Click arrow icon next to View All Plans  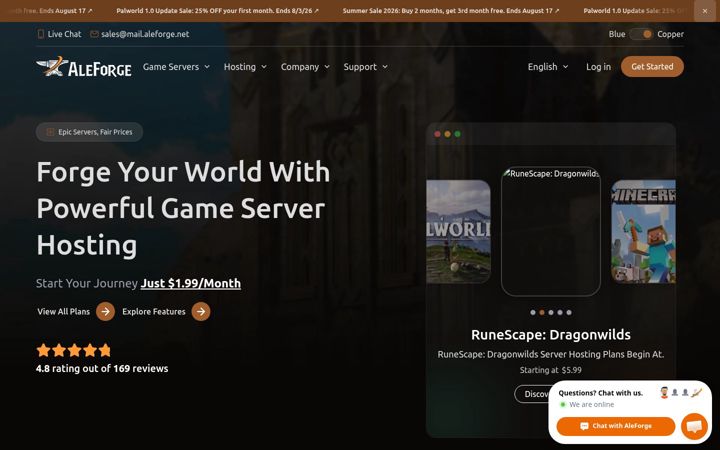pos(105,311)
